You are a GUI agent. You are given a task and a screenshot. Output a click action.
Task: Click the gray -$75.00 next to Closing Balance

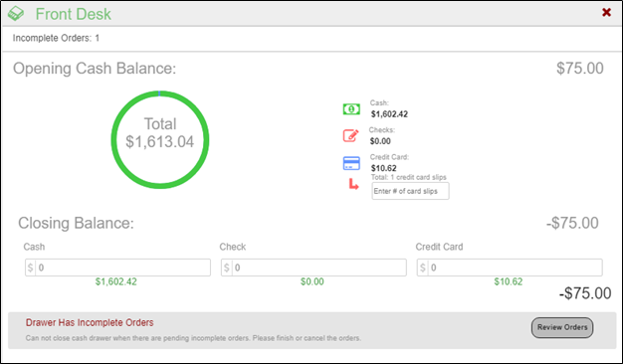pyautogui.click(x=572, y=223)
